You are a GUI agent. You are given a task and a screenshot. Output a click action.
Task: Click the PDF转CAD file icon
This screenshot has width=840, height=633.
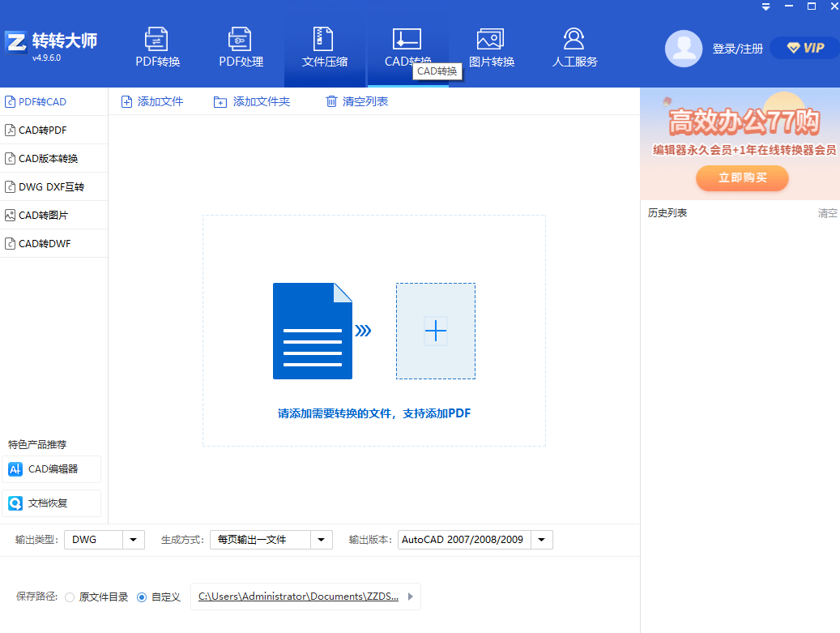tap(10, 102)
